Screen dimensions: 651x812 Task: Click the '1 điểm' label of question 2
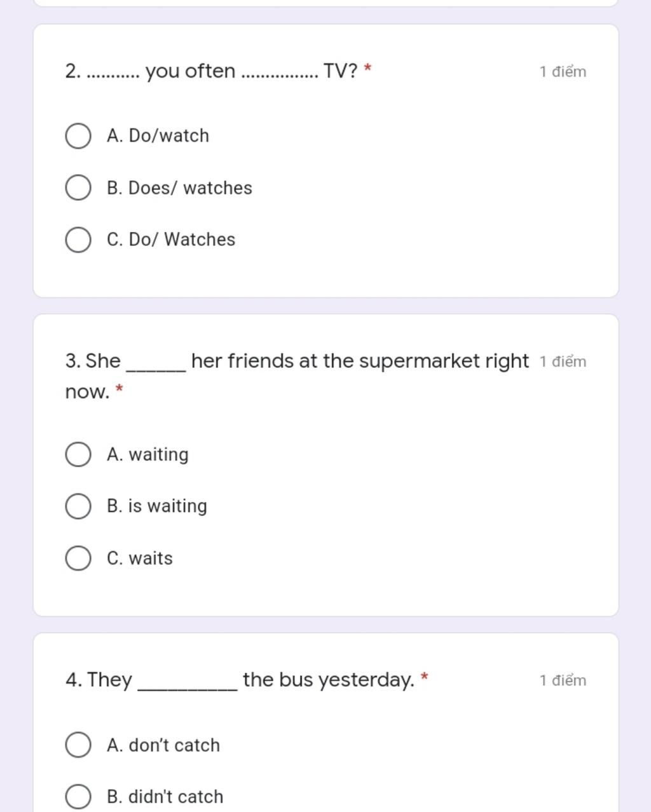coord(563,71)
